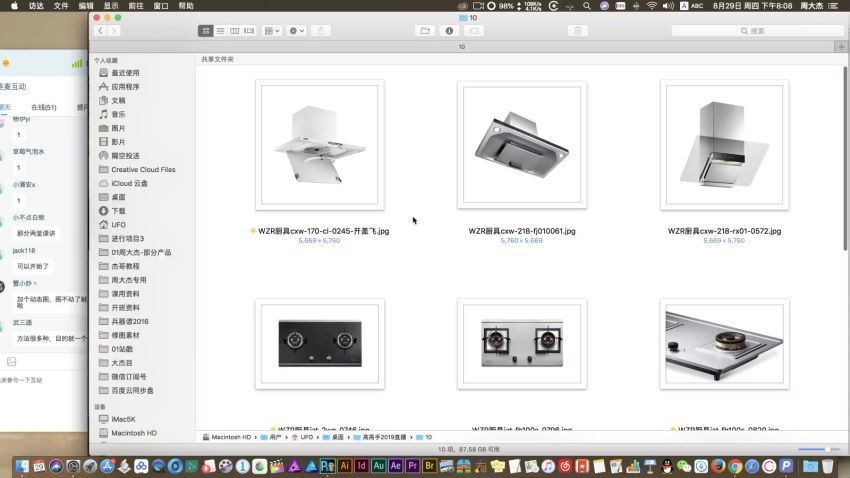This screenshot has height=478, width=850.
Task: Open 应用程序 in the sidebar
Action: point(125,87)
